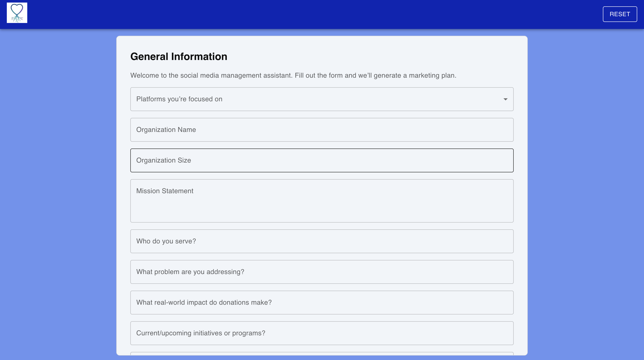Select the Organization Size input
Image resolution: width=644 pixels, height=360 pixels.
pyautogui.click(x=322, y=160)
